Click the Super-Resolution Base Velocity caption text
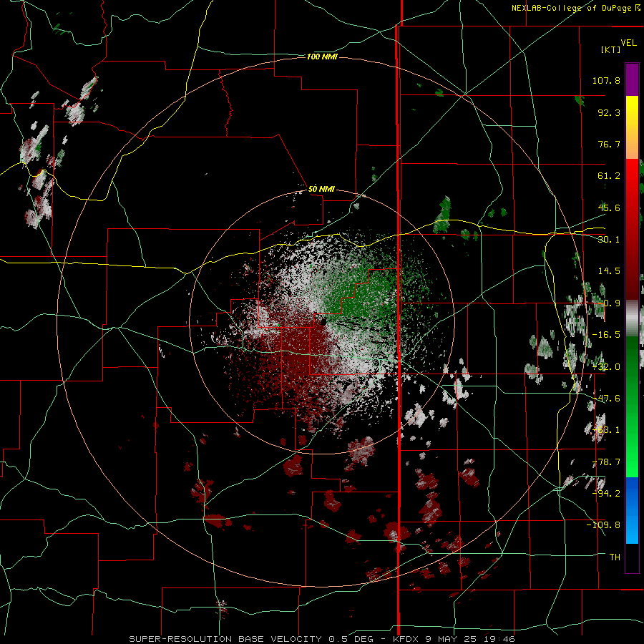 322,639
